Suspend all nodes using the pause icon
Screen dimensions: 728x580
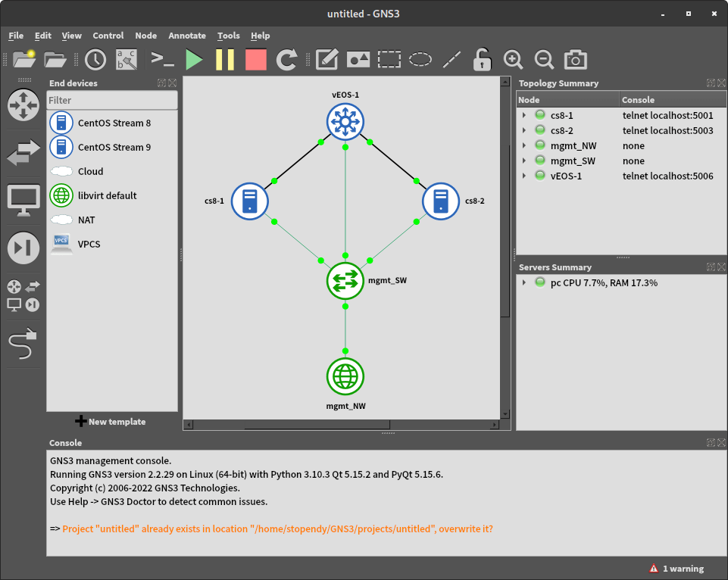pyautogui.click(x=225, y=59)
